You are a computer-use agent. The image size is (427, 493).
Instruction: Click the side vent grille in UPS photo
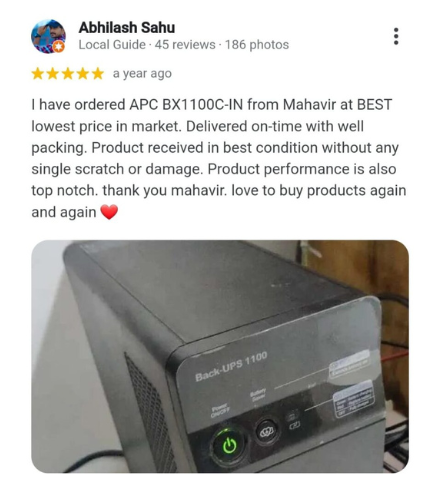150,413
